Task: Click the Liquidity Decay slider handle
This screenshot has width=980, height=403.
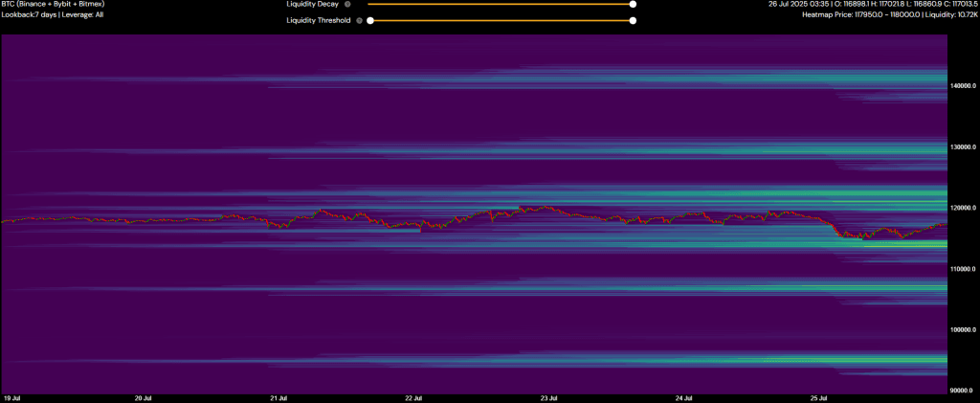Action: click(x=633, y=4)
